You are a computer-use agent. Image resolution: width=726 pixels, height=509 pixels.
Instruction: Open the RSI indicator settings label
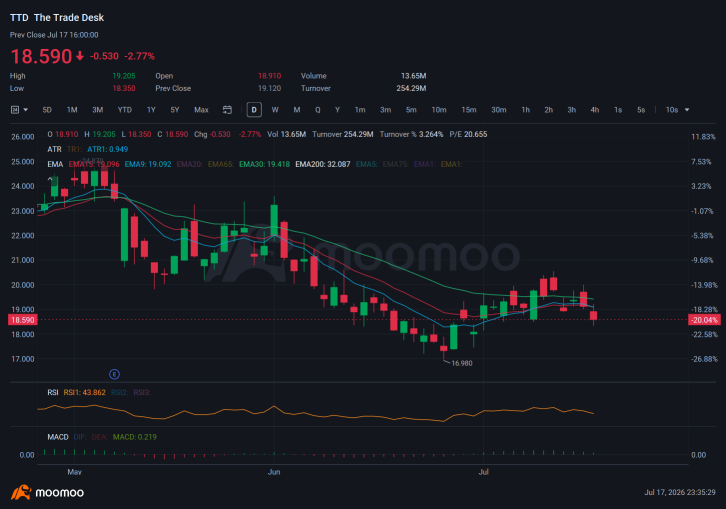tap(53, 392)
